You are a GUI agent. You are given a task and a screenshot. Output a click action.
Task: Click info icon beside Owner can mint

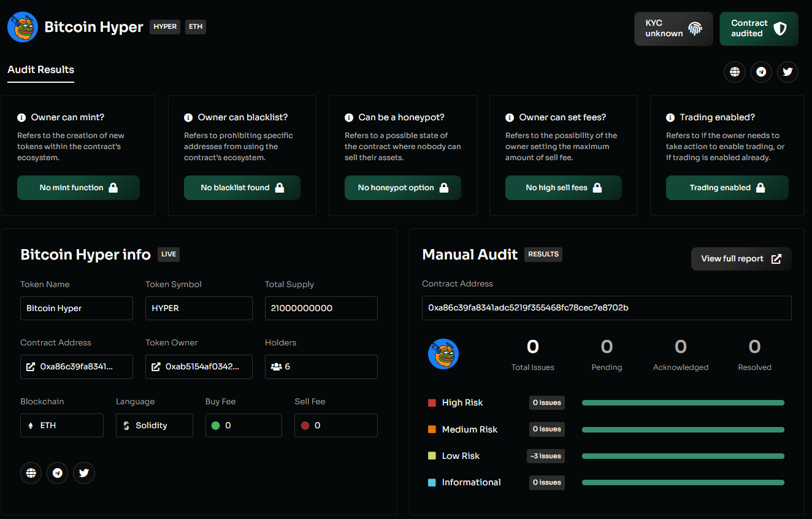click(x=21, y=117)
